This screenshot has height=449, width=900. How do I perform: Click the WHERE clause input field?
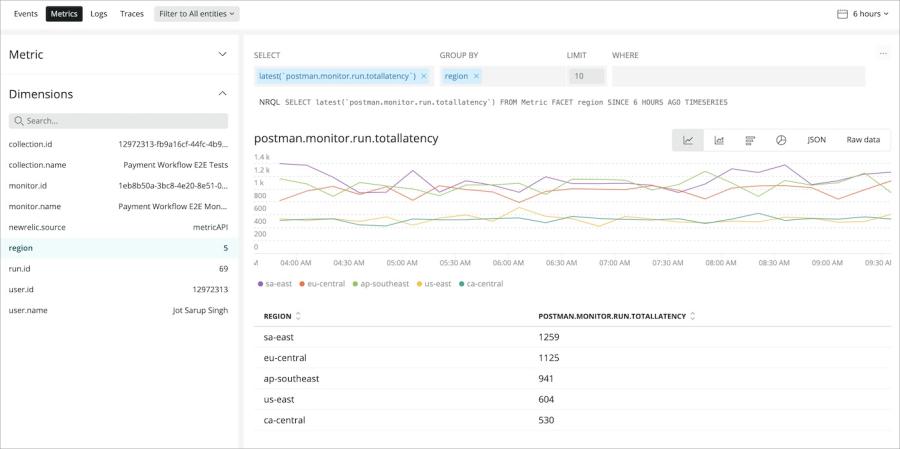[738, 76]
